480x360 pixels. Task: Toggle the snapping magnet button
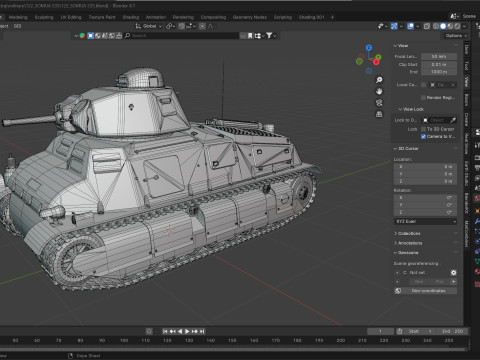181,26
